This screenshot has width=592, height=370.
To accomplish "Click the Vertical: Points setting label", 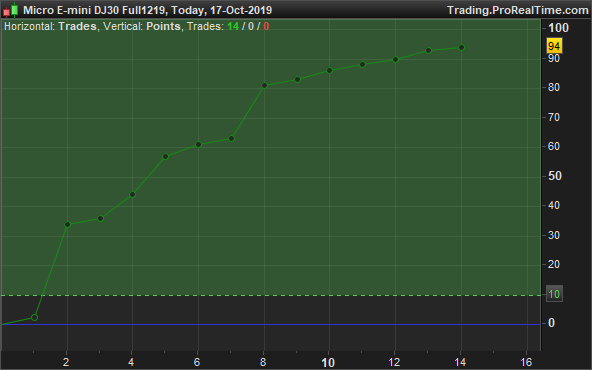I will (142, 26).
